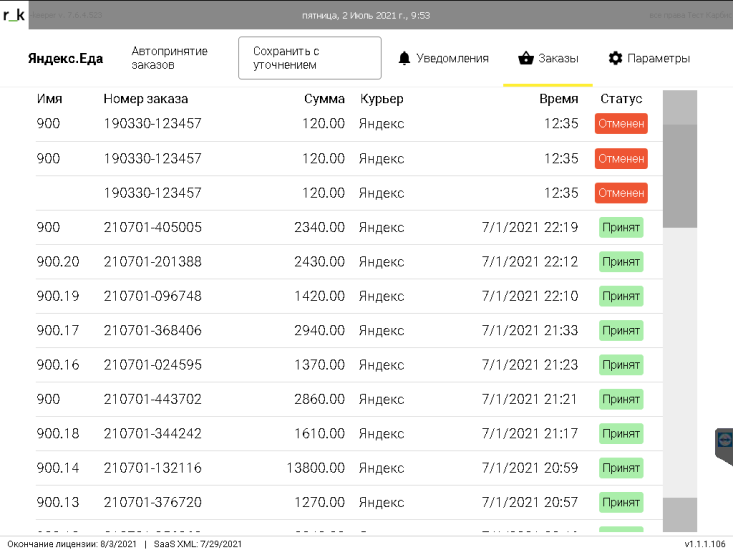
Task: Select order number 210701-096748
Action: [152, 296]
